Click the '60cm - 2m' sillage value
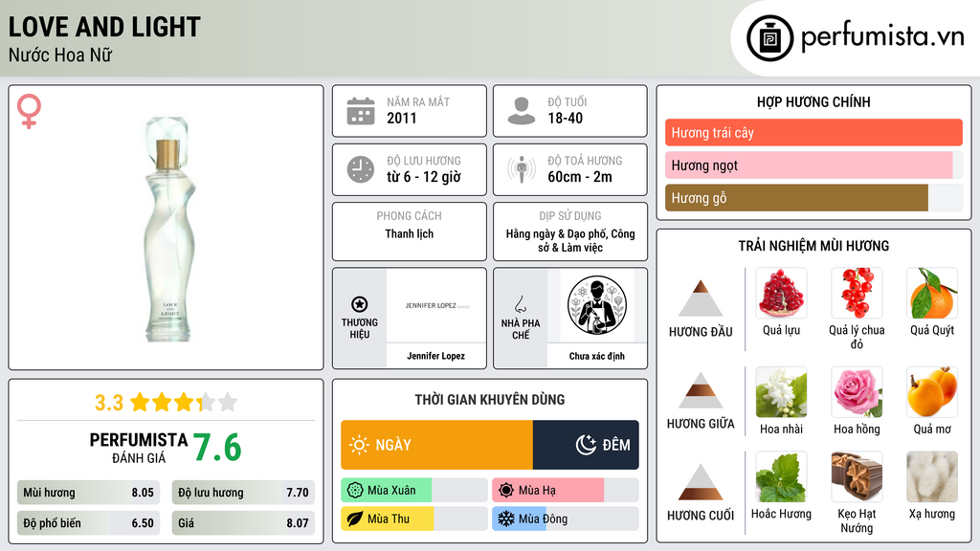The width and height of the screenshot is (980, 551). (x=580, y=177)
